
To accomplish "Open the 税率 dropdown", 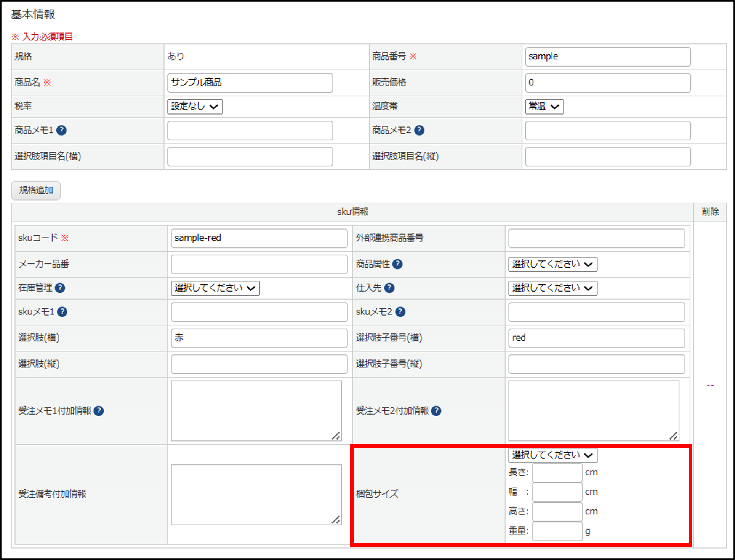I will pyautogui.click(x=195, y=107).
